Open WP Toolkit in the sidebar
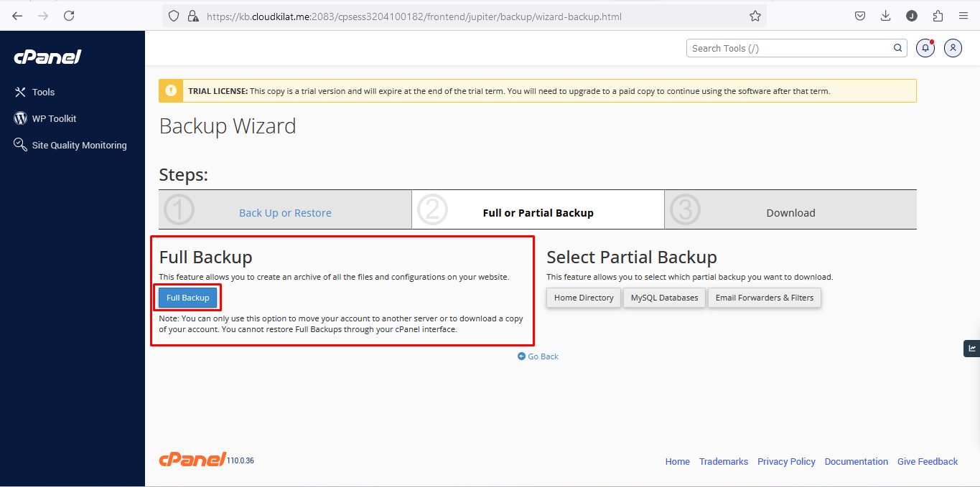980x487 pixels. point(54,118)
